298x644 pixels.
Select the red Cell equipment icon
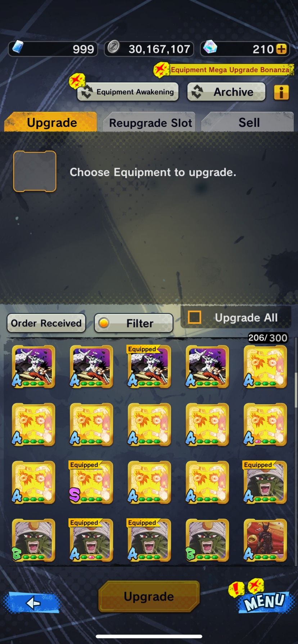click(x=265, y=540)
